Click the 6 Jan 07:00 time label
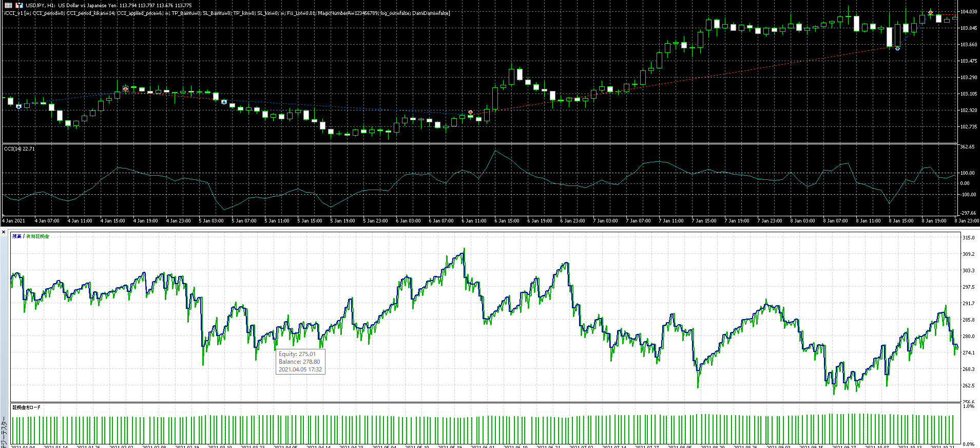The width and height of the screenshot is (980, 448). tap(441, 221)
